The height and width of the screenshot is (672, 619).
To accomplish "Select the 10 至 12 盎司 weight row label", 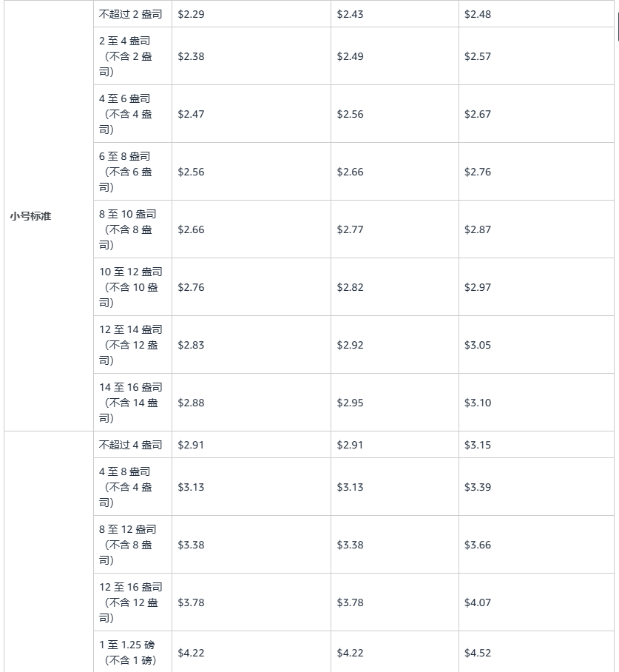I will [x=130, y=287].
